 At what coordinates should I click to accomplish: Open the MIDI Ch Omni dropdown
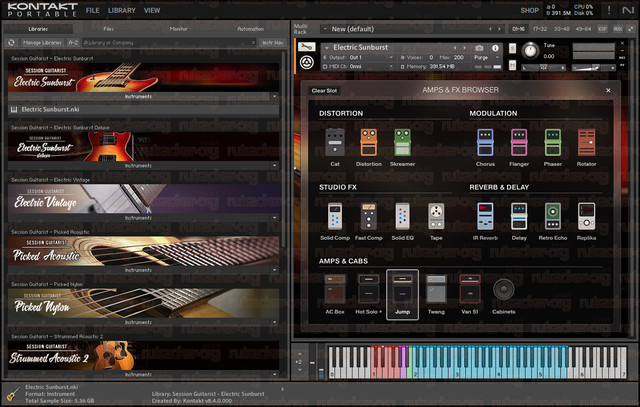[359, 66]
